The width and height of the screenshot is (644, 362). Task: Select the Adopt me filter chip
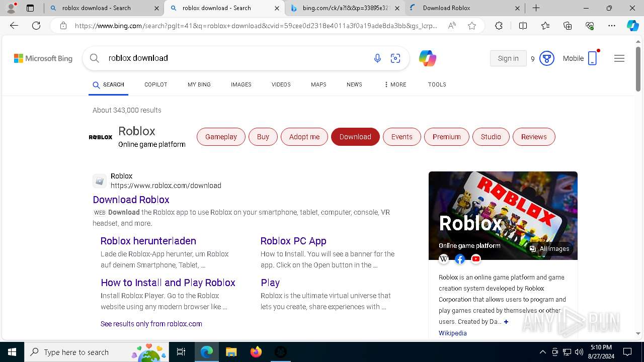(x=304, y=137)
